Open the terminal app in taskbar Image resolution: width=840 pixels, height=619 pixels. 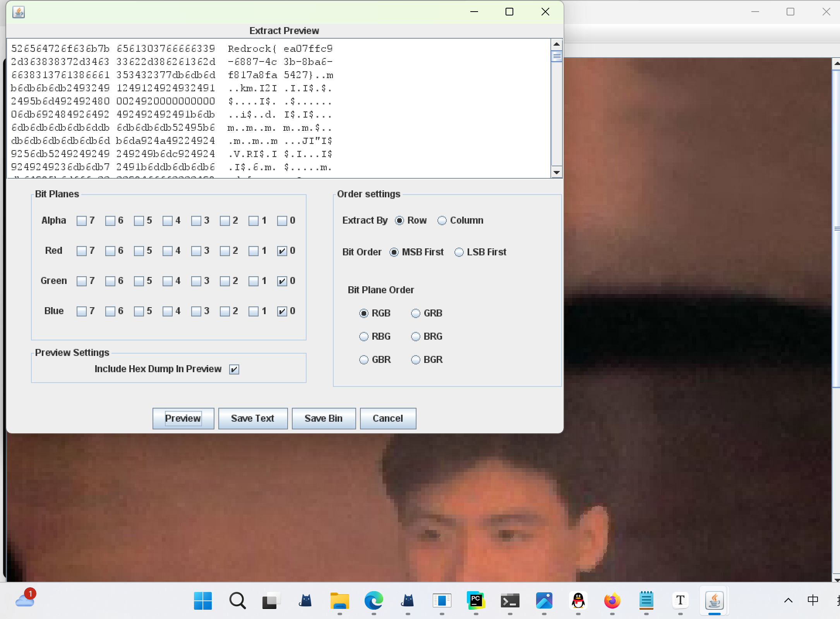tap(510, 601)
